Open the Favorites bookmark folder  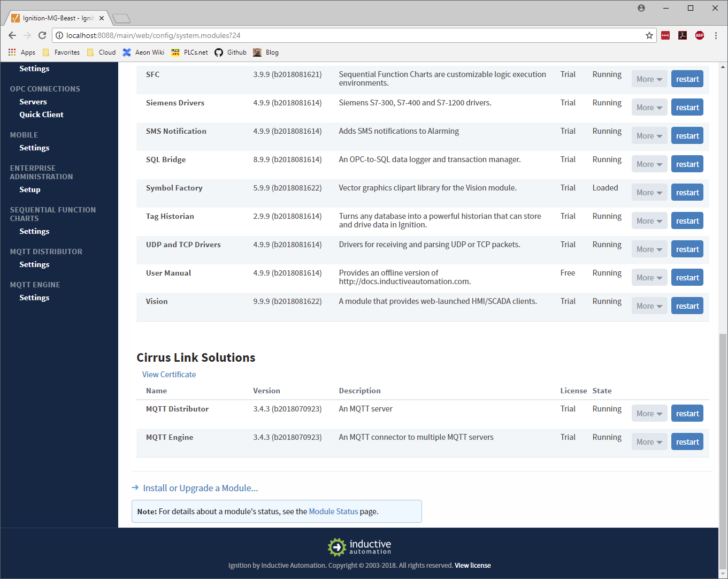61,52
